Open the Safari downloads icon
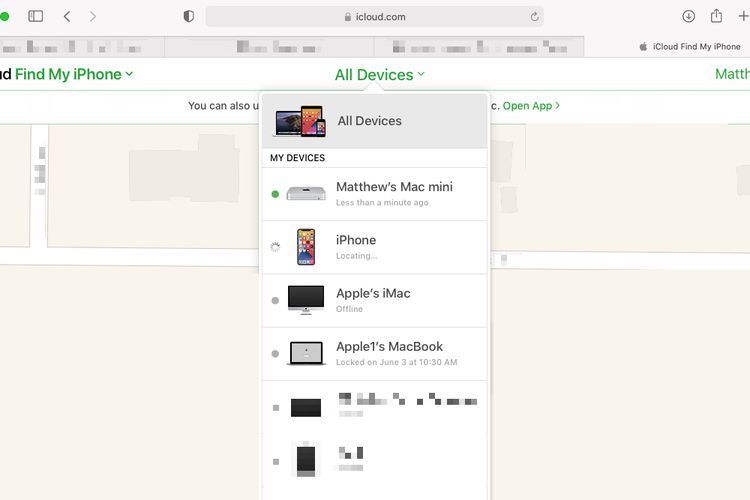The image size is (750, 500). click(x=688, y=16)
